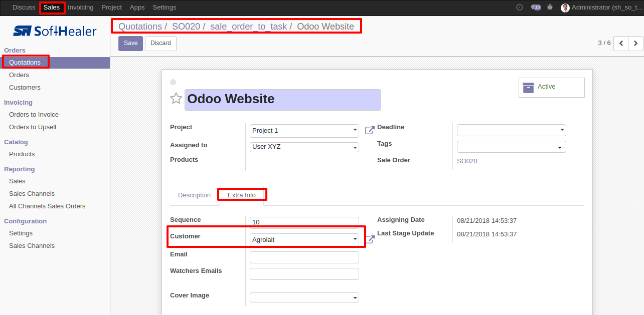Open the Project dropdown showing Project 1
This screenshot has height=315, width=644.
(x=304, y=131)
